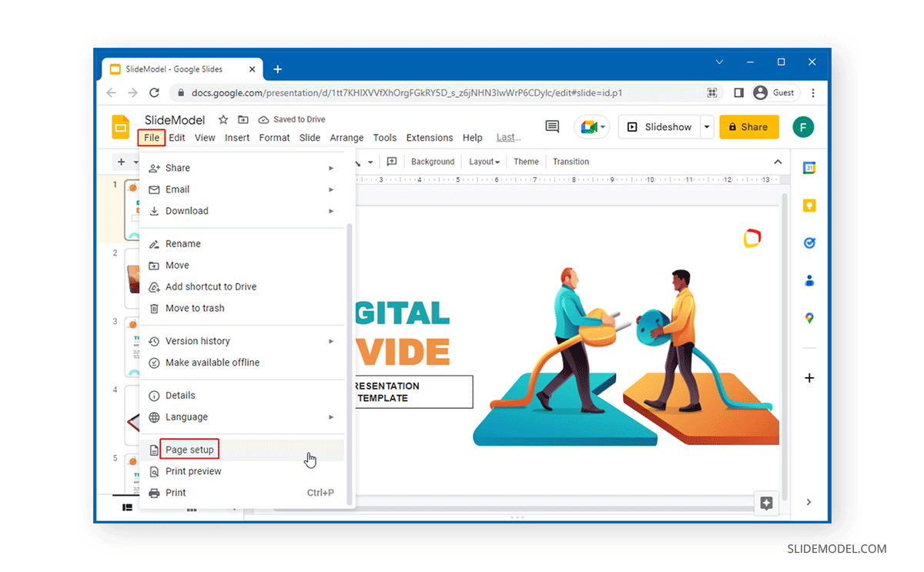This screenshot has width=924, height=572.
Task: Open Contacts in the side panel
Action: [x=809, y=280]
